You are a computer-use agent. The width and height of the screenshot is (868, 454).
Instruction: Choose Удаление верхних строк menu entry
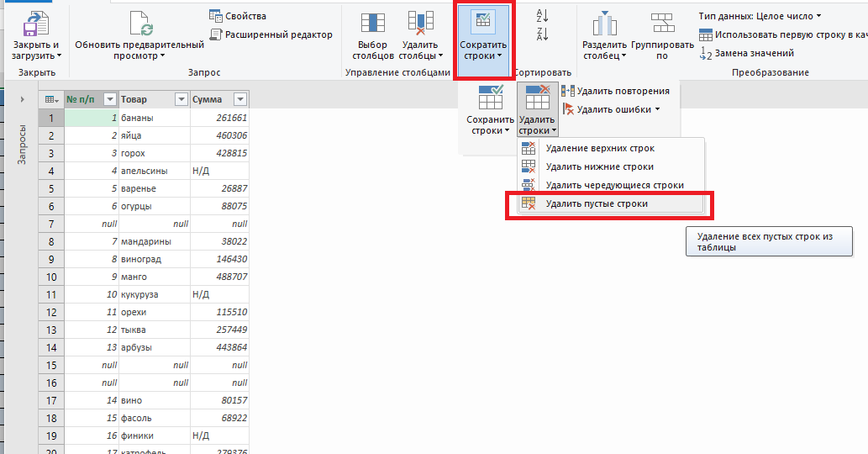coord(611,148)
